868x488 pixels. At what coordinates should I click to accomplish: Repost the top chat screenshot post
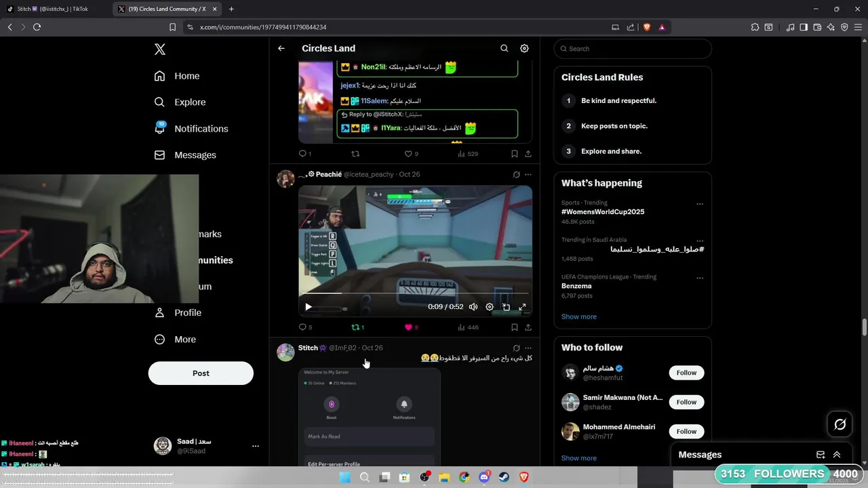(355, 154)
